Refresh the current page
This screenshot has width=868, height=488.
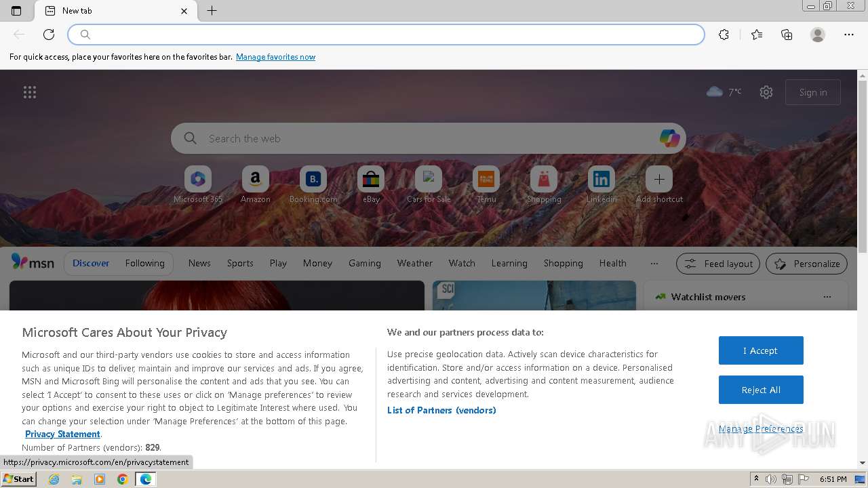[x=49, y=35]
